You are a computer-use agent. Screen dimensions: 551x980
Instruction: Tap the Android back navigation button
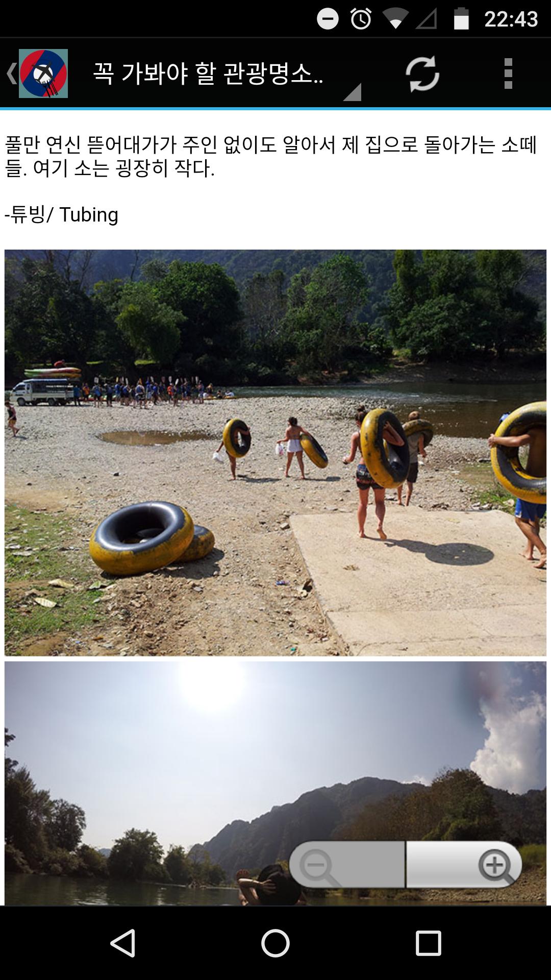(x=123, y=943)
